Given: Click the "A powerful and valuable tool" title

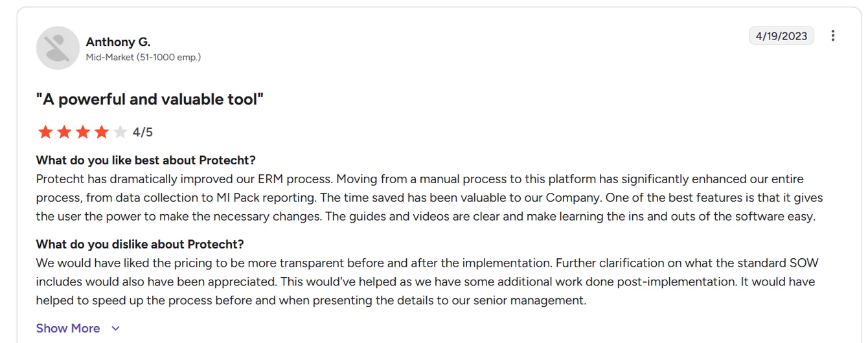Looking at the screenshot, I should 150,99.
